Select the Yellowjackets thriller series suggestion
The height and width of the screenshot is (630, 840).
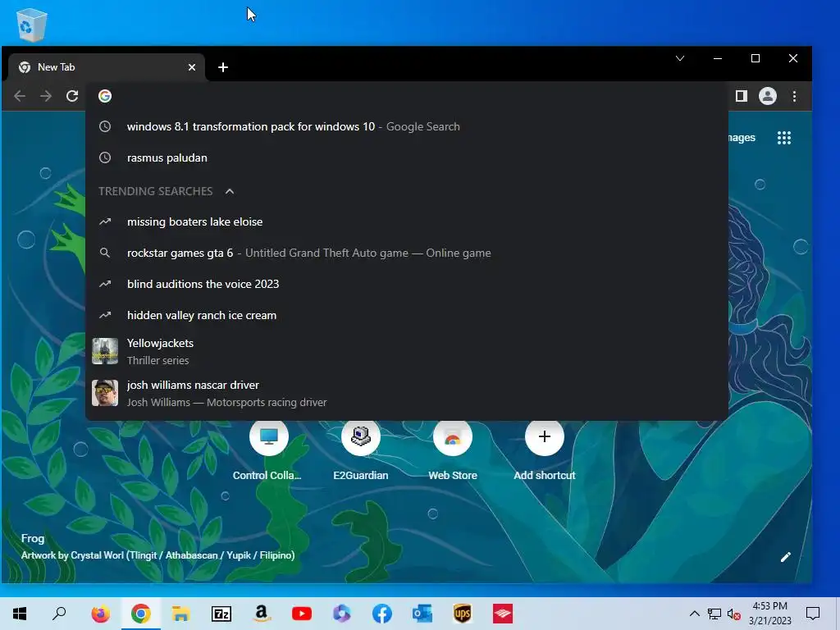click(407, 351)
